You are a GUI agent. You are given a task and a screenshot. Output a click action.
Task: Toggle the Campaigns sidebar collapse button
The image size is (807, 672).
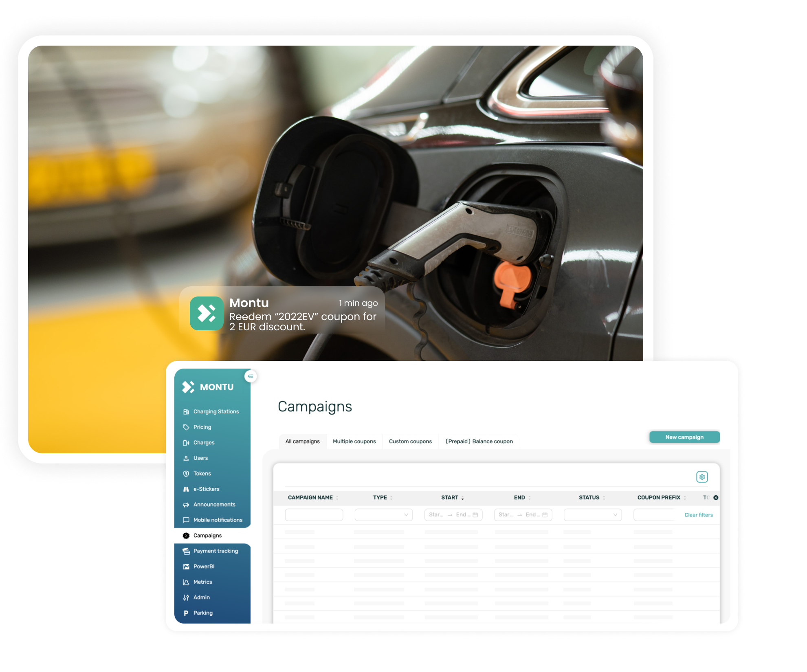(251, 375)
